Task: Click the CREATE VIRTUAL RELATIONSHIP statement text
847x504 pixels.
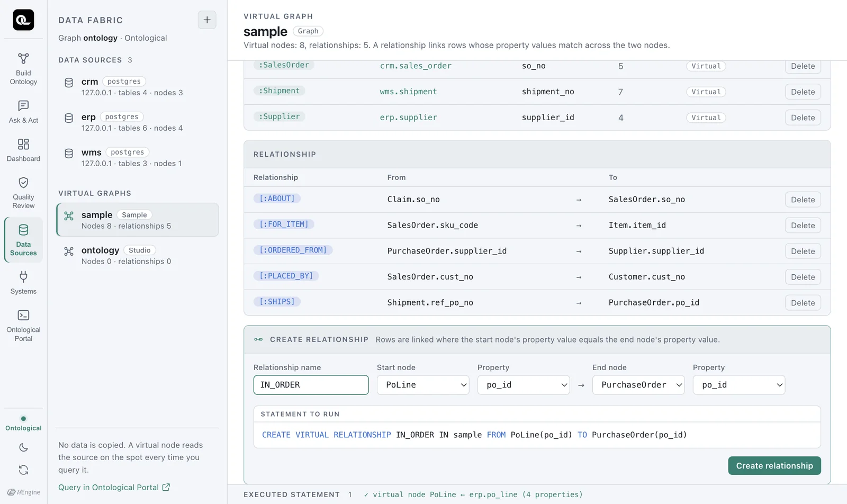Action: click(x=474, y=435)
